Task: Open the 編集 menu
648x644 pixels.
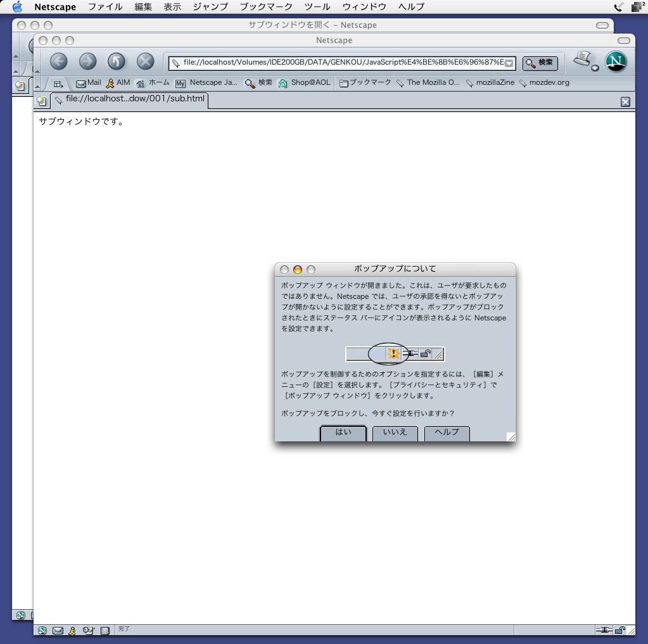Action: (143, 6)
